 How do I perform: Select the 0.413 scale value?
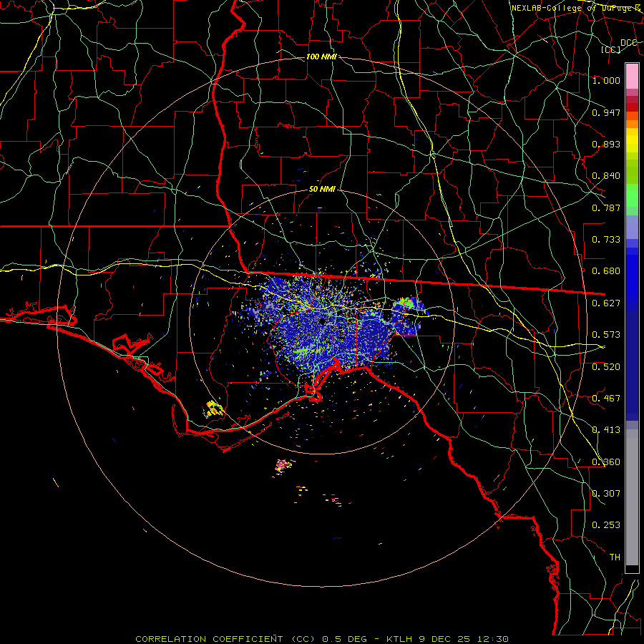tap(606, 430)
